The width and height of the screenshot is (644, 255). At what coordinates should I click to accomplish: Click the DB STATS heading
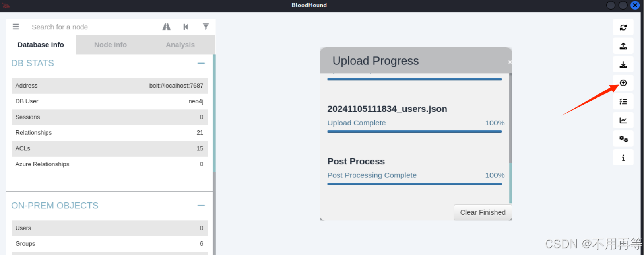coord(33,63)
